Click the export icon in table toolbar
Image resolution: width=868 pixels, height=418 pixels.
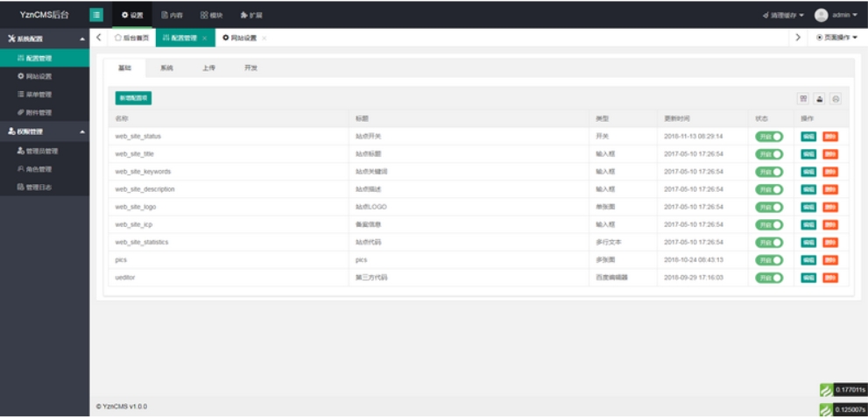pos(819,99)
